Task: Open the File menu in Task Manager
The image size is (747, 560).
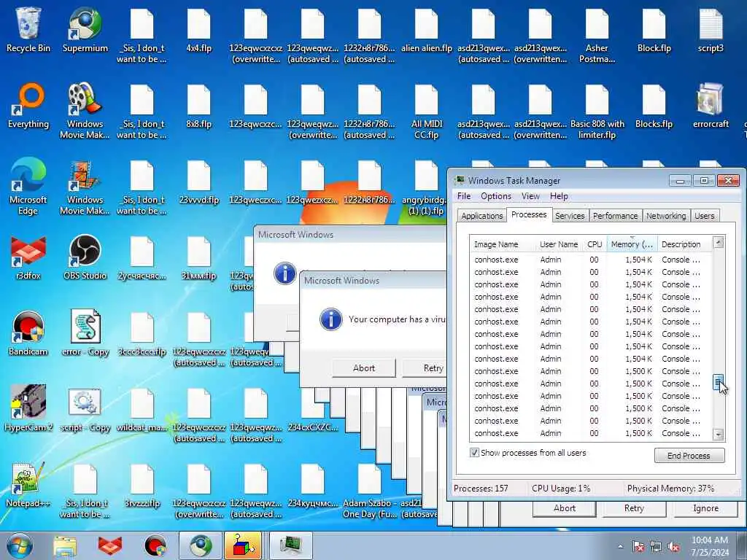Action: (x=463, y=196)
